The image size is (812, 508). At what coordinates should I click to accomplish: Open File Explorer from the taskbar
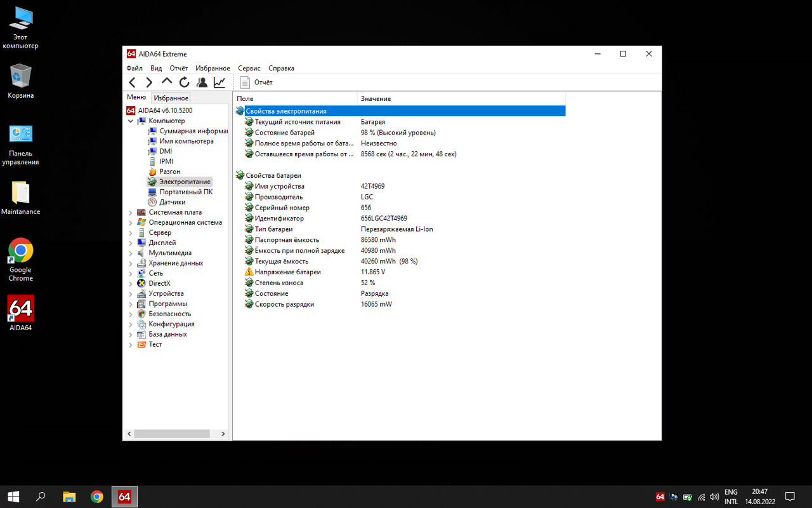coord(69,497)
